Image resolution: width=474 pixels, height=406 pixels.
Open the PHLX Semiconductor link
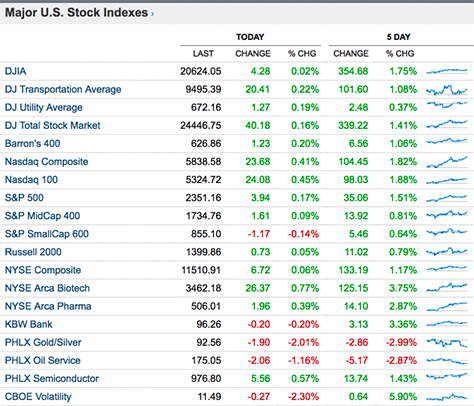[x=52, y=378]
